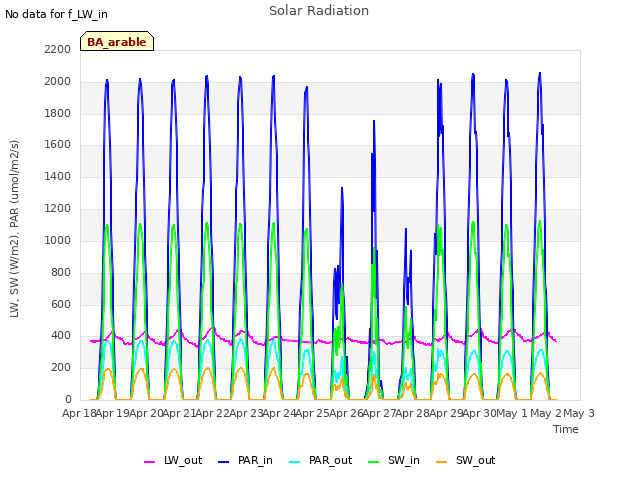Click the 1000 y-axis tick label
This screenshot has width=640, height=480.
(x=58, y=241)
